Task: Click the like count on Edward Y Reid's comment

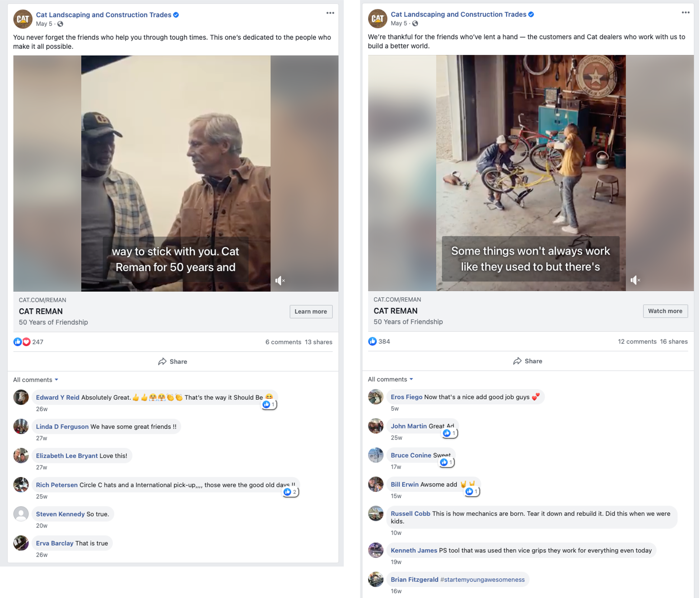Action: tap(269, 404)
